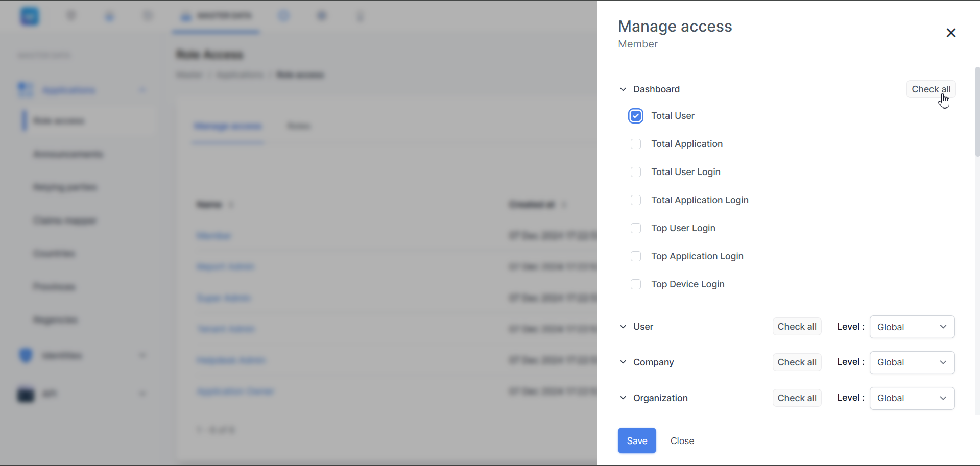Click Check all for Organization section
This screenshot has height=466, width=980.
pos(797,398)
